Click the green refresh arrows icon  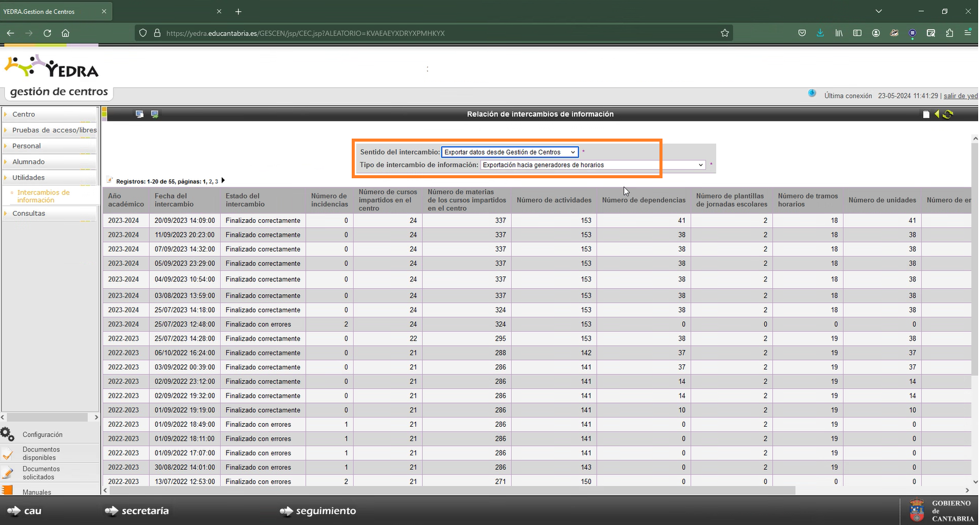tap(948, 114)
